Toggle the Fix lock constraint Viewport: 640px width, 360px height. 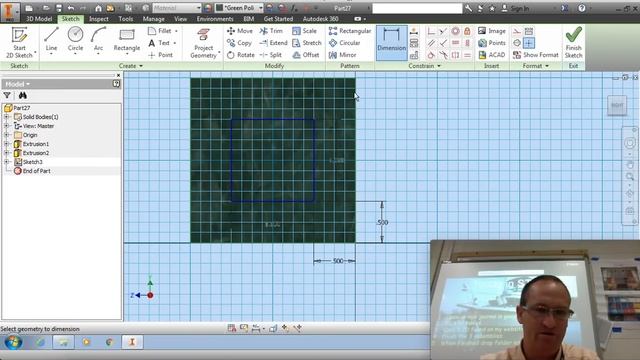point(467,31)
